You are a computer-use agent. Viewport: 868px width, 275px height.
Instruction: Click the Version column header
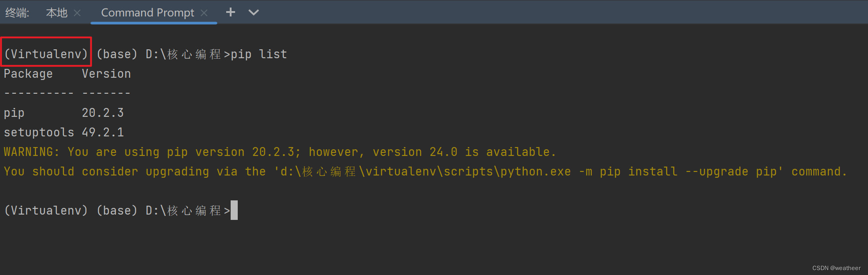tap(106, 73)
